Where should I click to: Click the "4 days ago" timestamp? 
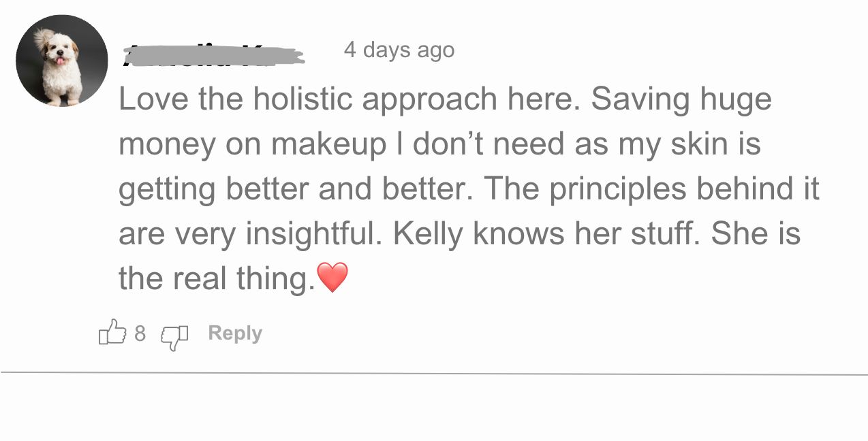coord(399,50)
